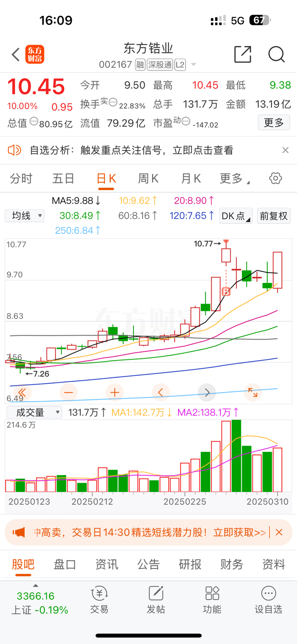Tap the tallest green volume bar
297x644 pixels.
click(x=236, y=456)
